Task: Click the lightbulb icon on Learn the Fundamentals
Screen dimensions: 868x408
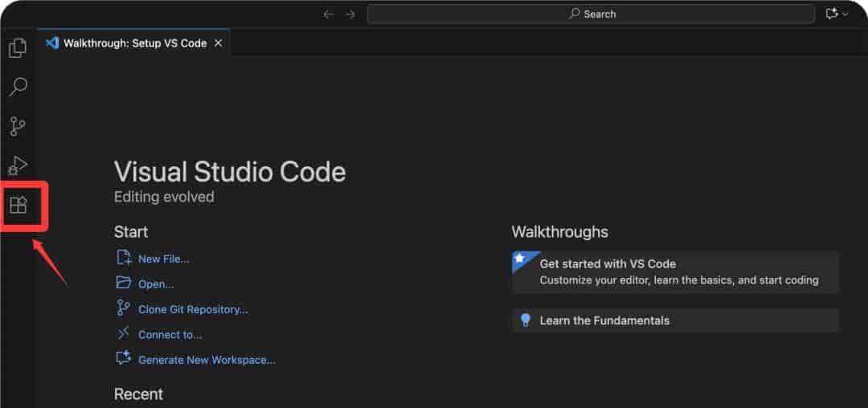Action: click(526, 320)
